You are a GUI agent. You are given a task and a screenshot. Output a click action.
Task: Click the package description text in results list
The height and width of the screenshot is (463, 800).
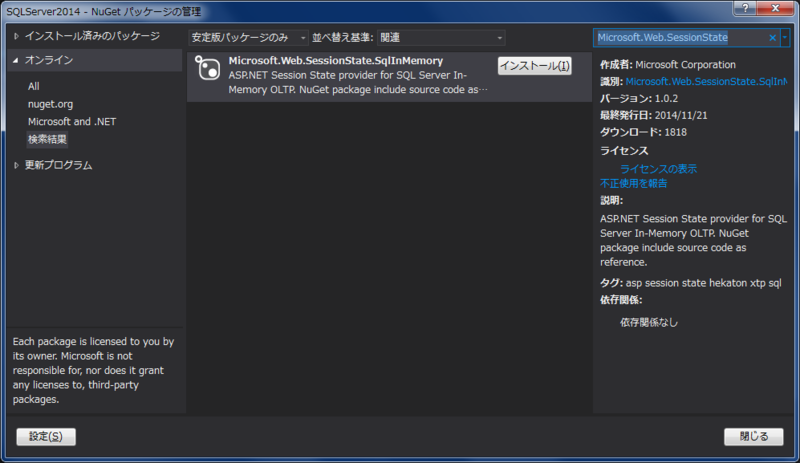pyautogui.click(x=358, y=83)
